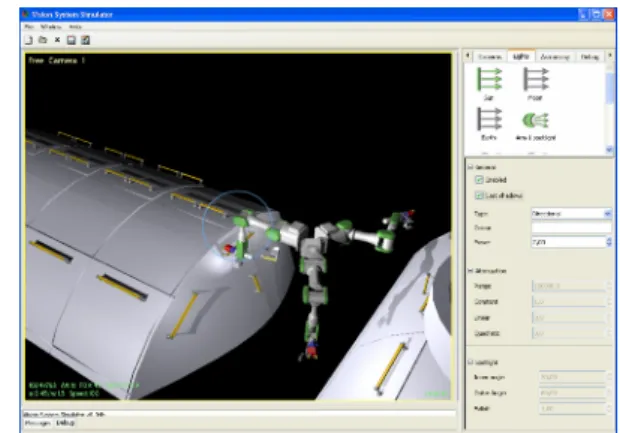
Task: Click the message log line at the bottom
Action: (240, 414)
